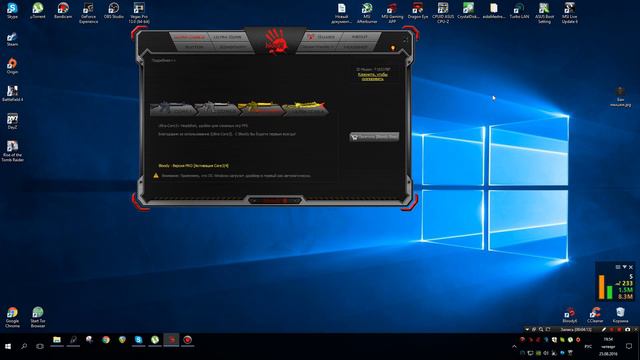
Task: Select the MSI Live Update 6 desktop icon
Action: pyautogui.click(x=569, y=13)
